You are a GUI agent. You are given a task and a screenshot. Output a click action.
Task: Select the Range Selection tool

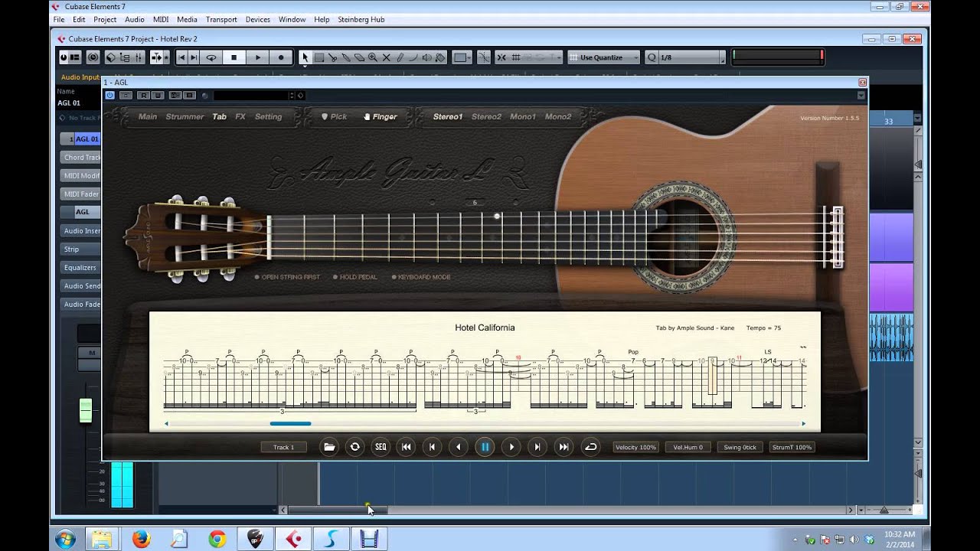click(319, 57)
